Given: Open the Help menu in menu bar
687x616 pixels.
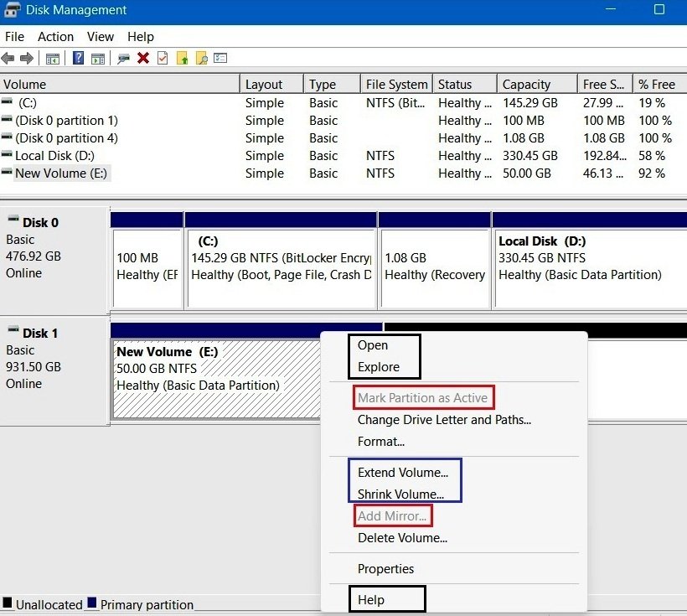Looking at the screenshot, I should pos(141,37).
